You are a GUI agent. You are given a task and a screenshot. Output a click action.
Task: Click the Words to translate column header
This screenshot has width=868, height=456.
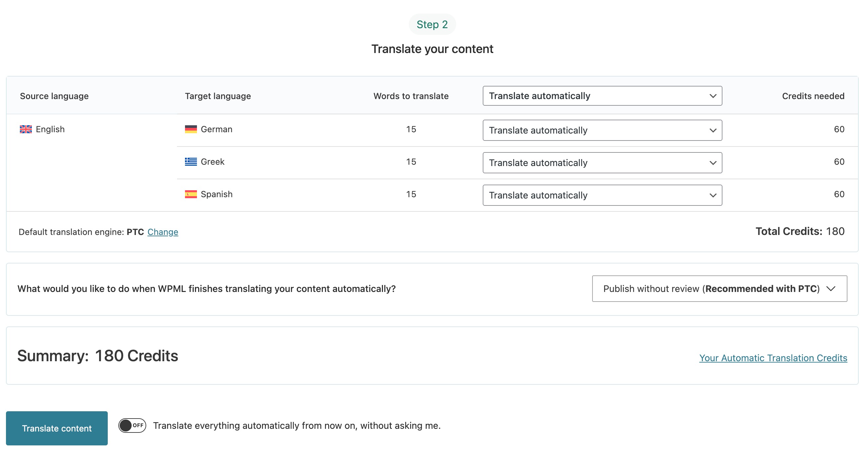tap(411, 96)
